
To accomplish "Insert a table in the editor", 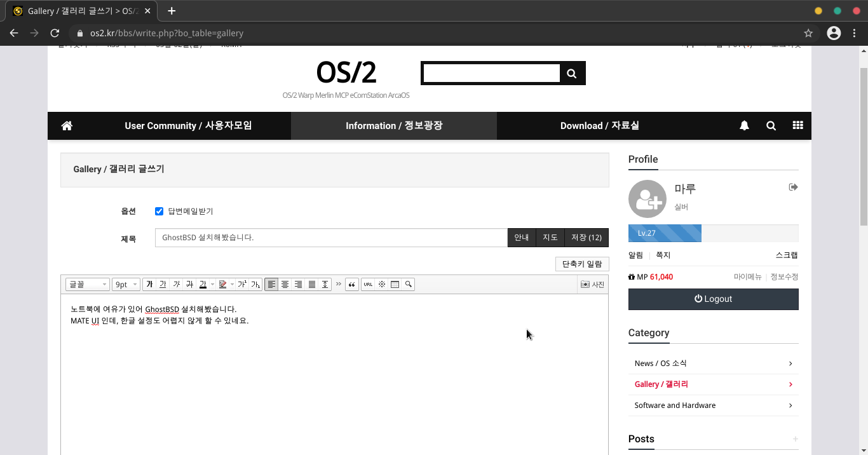I will click(395, 284).
